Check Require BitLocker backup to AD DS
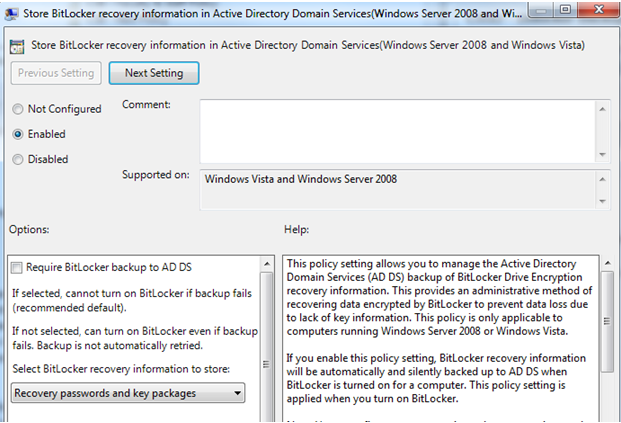Viewport: 621px width, 423px height. (x=17, y=268)
